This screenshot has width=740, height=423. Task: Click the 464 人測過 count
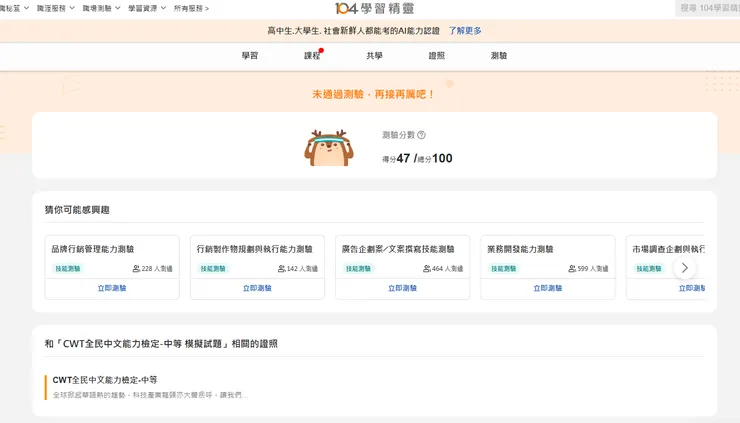point(447,269)
